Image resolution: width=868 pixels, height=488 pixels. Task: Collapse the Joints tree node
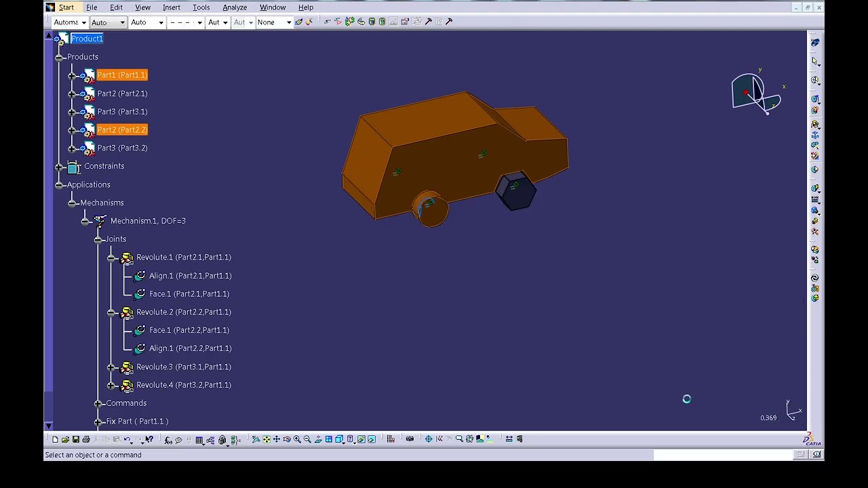[98, 239]
